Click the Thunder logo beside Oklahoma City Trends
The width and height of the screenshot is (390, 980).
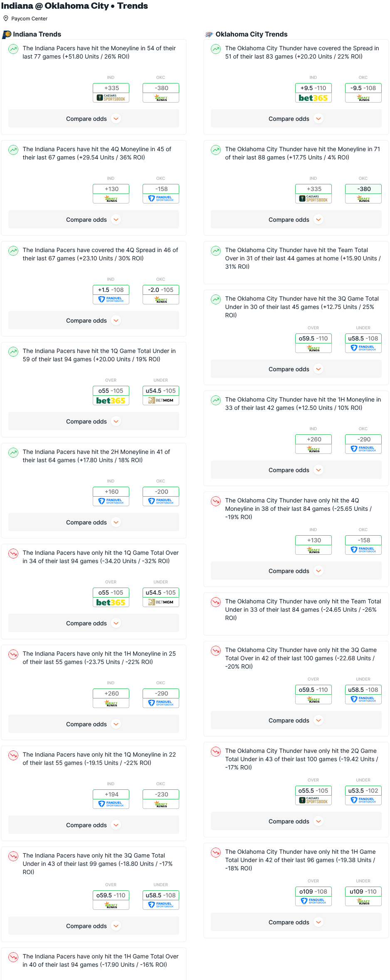coord(209,34)
